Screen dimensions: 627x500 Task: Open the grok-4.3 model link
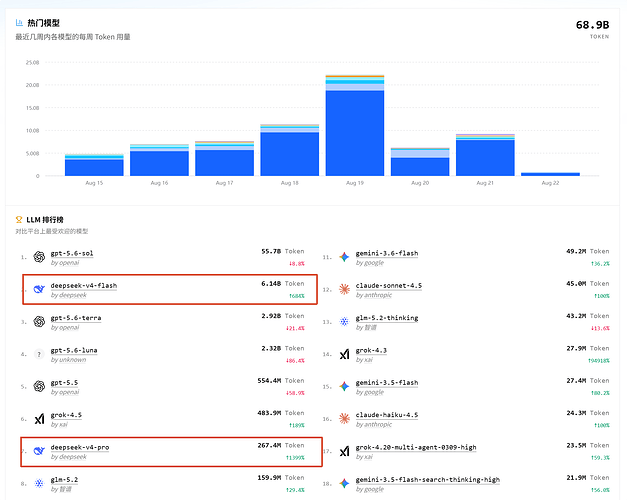point(371,351)
